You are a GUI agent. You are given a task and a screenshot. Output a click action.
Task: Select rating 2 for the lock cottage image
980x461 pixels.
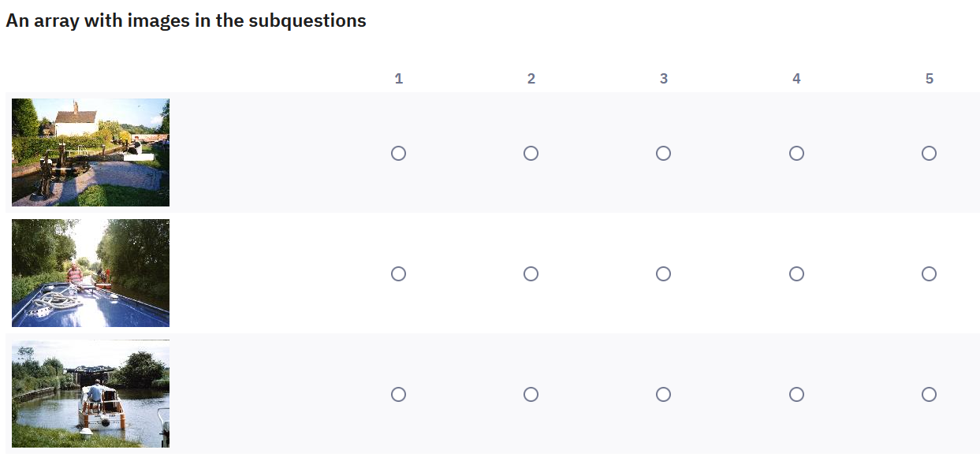pos(531,153)
